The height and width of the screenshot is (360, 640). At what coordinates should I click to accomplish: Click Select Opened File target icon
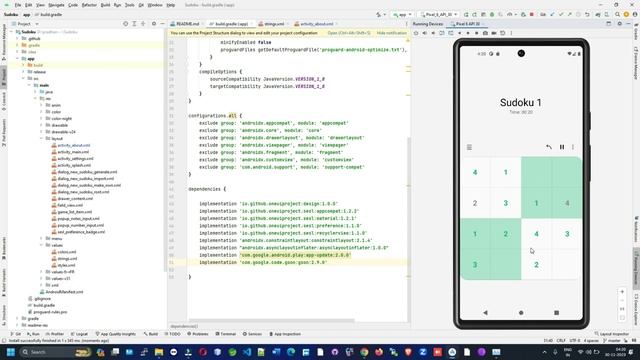(125, 24)
